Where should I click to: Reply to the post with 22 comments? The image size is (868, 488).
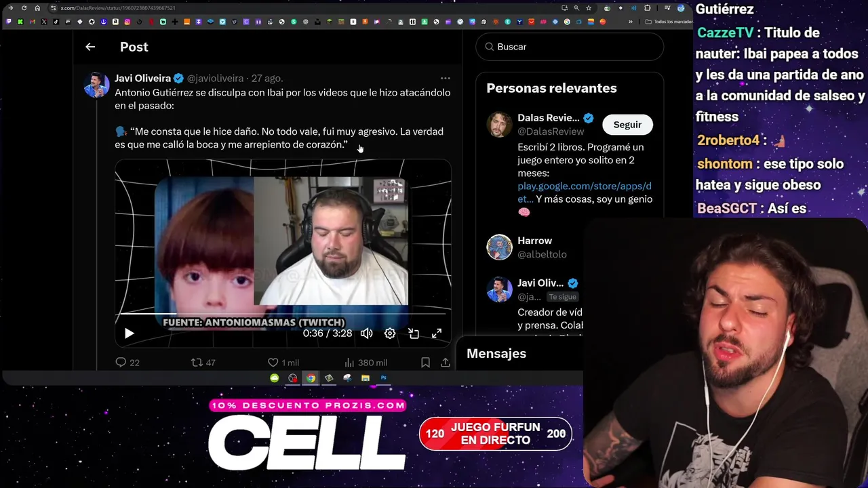[127, 363]
